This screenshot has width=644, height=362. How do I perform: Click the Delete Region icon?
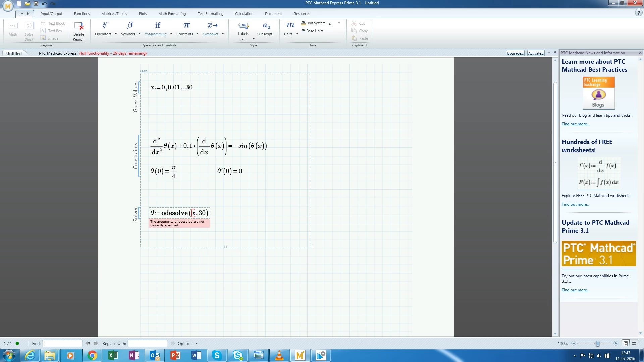(79, 26)
